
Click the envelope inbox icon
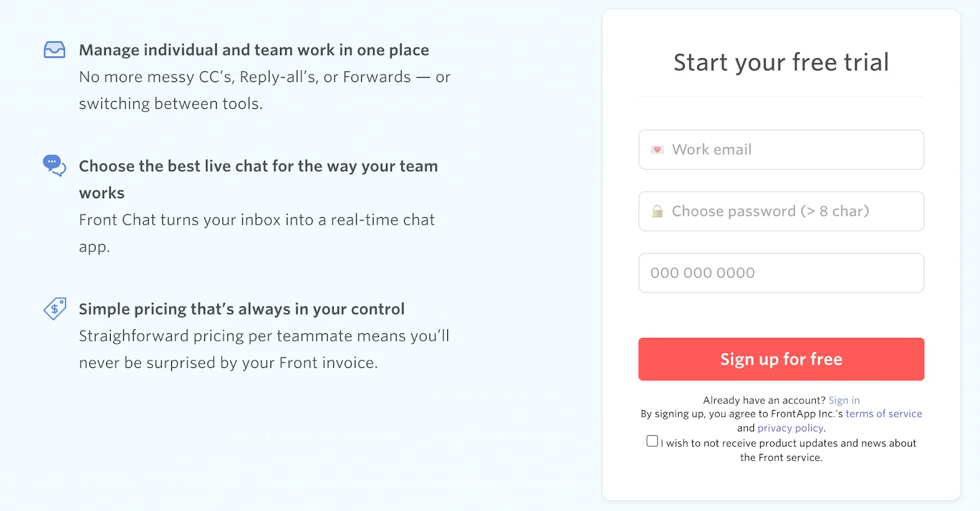click(54, 50)
